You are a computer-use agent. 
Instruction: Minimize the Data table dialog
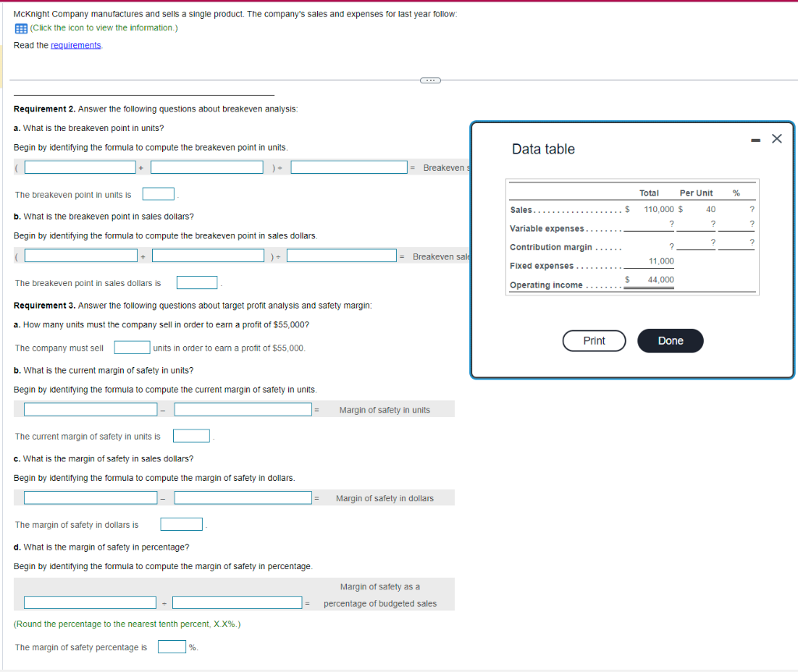point(756,140)
